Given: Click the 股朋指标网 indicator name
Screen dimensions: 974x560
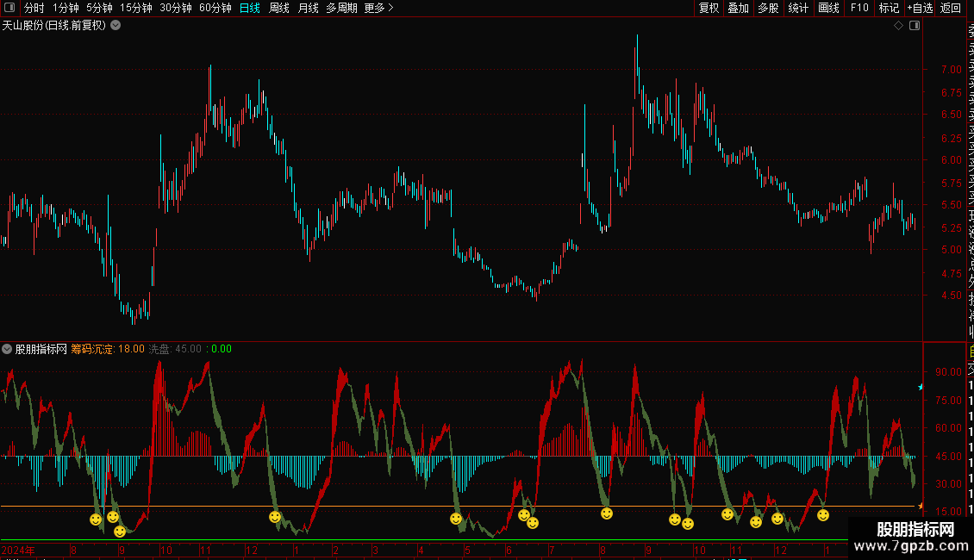Looking at the screenshot, I should point(41,349).
